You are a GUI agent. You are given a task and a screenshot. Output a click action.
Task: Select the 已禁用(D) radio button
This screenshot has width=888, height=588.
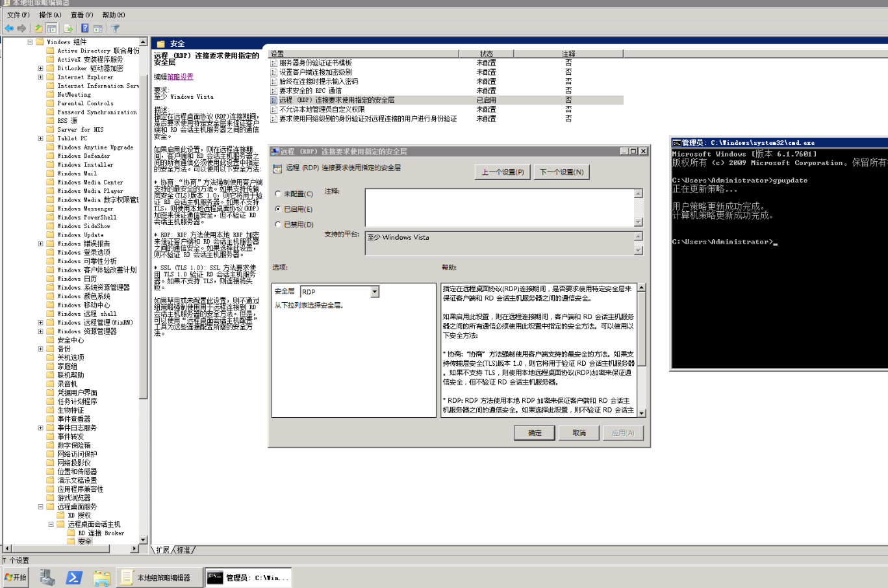pos(278,225)
